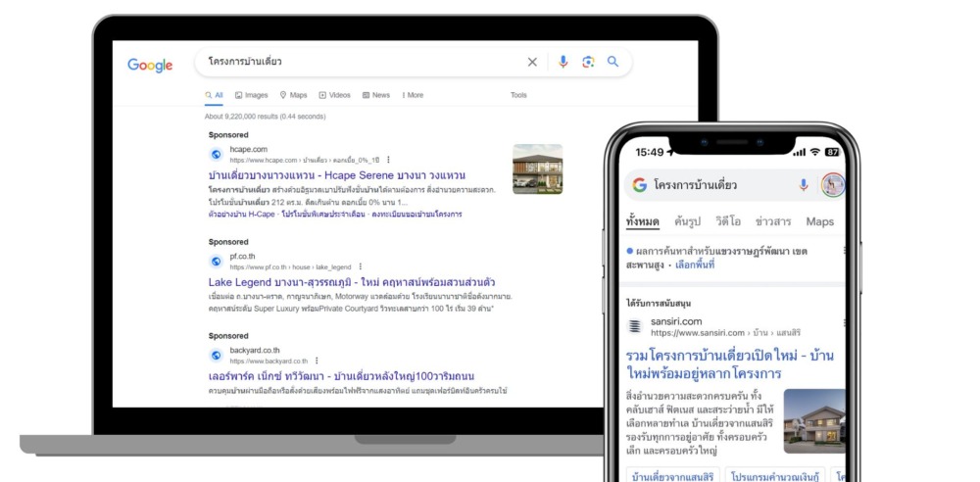Switch to วิดีโอ tab on phone
This screenshot has height=482, width=980.
(x=728, y=221)
